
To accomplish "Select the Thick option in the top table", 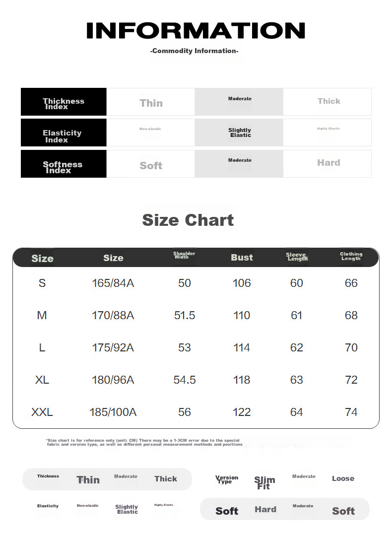I will pyautogui.click(x=327, y=102).
